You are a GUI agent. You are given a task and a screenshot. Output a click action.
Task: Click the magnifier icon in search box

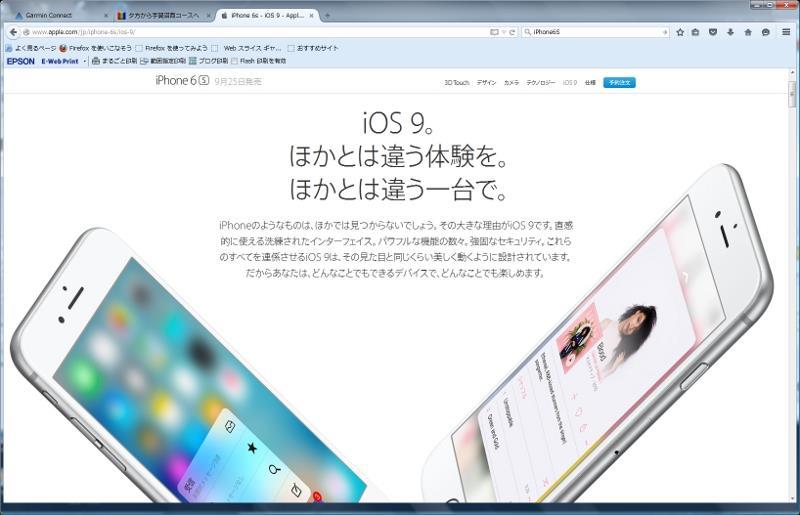click(x=528, y=32)
